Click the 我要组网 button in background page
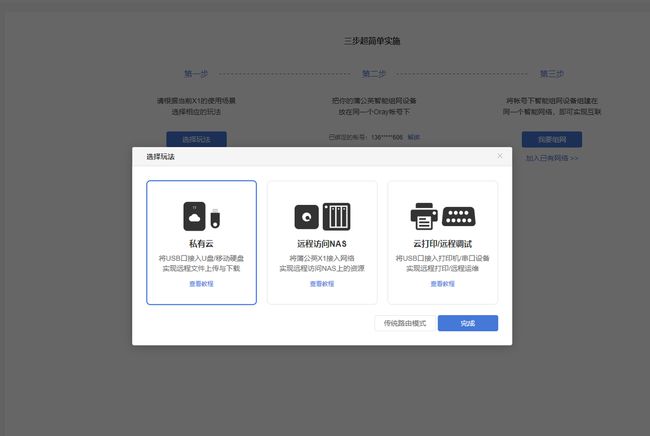Screen dimensions: 650x436 point(552,140)
